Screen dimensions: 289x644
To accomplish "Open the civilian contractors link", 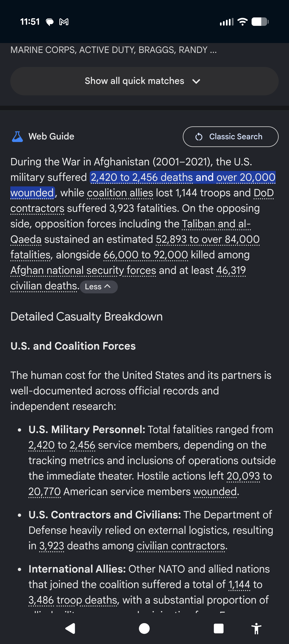I will [x=181, y=546].
